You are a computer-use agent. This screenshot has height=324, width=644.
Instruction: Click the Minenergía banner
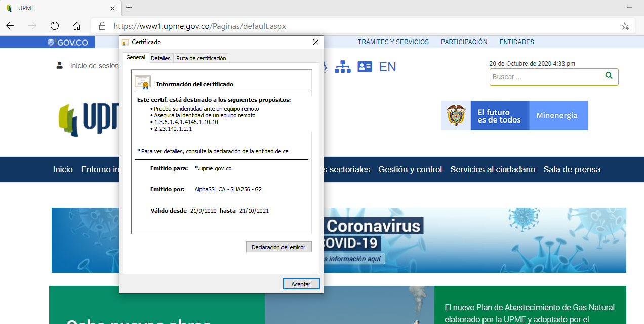[558, 115]
